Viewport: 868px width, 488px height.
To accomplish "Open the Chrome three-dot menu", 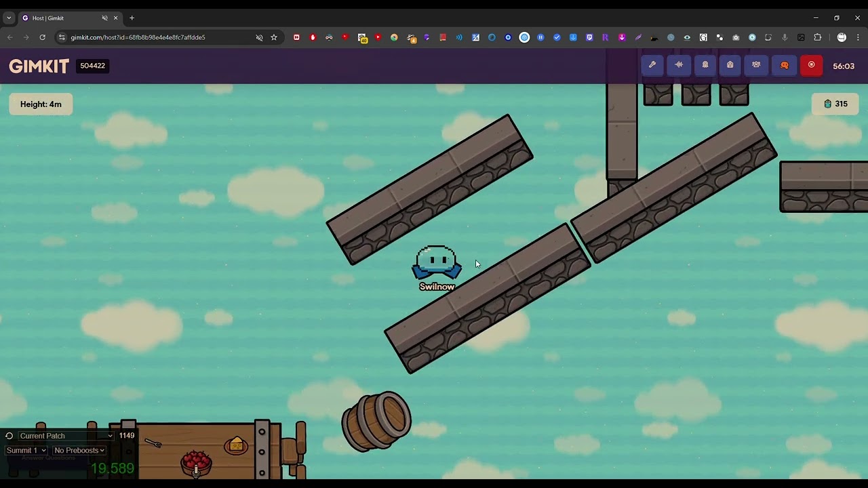I will pyautogui.click(x=858, y=37).
